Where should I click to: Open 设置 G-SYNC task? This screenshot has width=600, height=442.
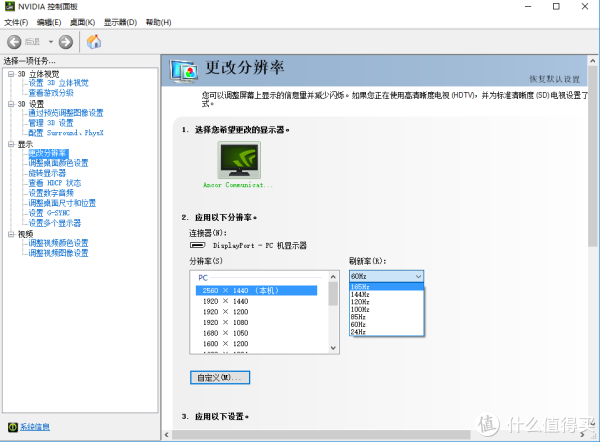coord(49,213)
